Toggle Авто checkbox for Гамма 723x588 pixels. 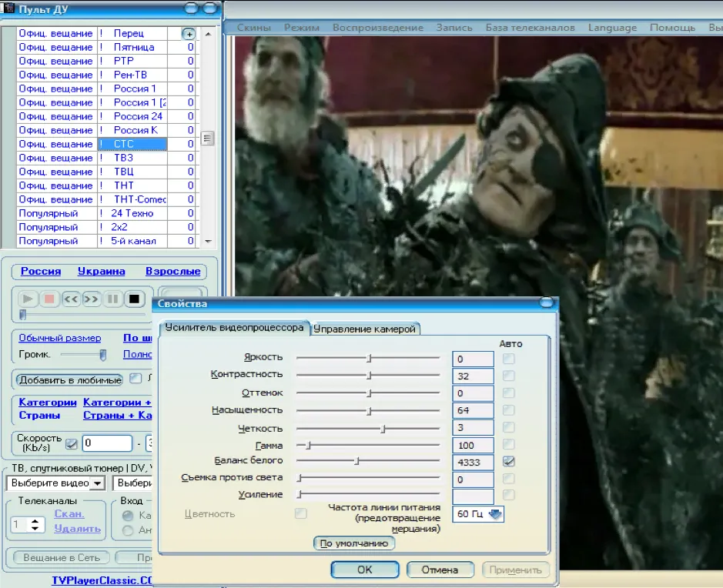(x=509, y=445)
